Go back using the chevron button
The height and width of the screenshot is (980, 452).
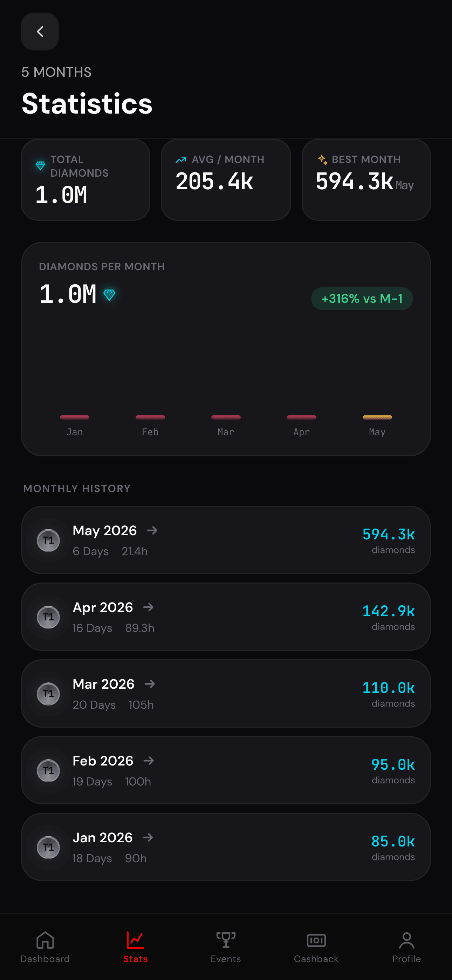point(40,32)
